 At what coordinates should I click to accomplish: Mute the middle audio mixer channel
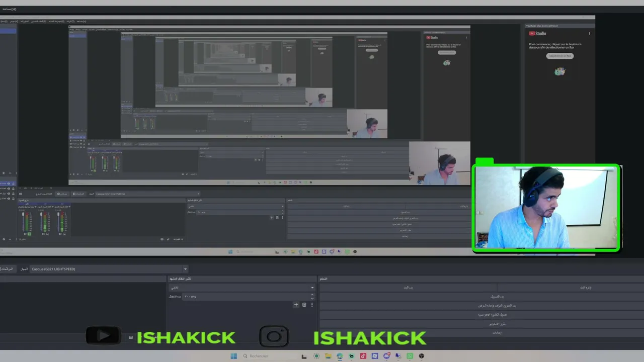44,234
